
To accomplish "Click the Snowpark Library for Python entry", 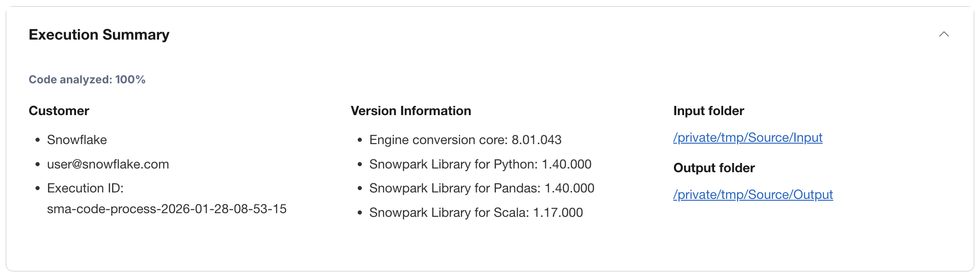I will pyautogui.click(x=480, y=164).
